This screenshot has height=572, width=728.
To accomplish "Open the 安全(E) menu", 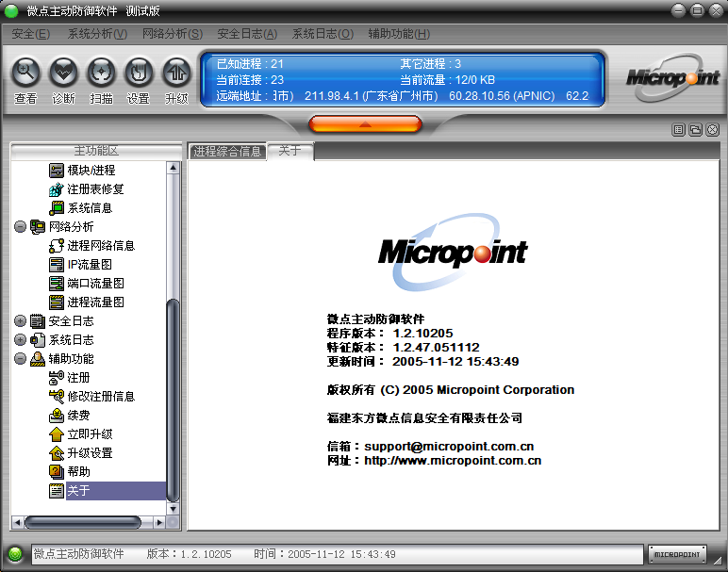I will click(x=31, y=34).
